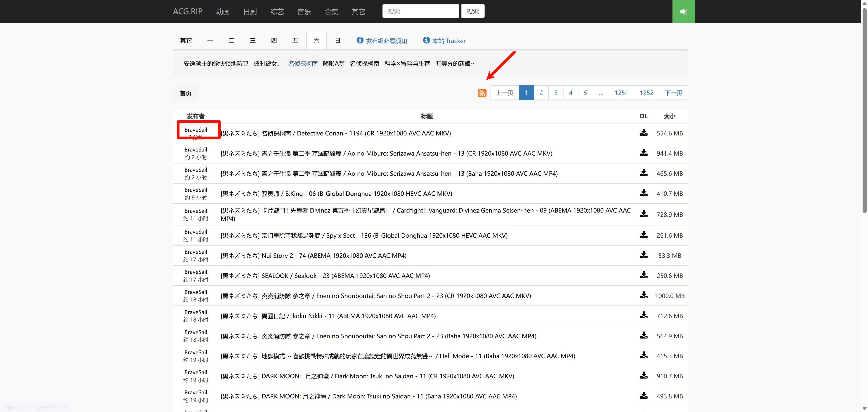Open the 音乐 category in navbar
This screenshot has width=868, height=412.
coord(304,12)
